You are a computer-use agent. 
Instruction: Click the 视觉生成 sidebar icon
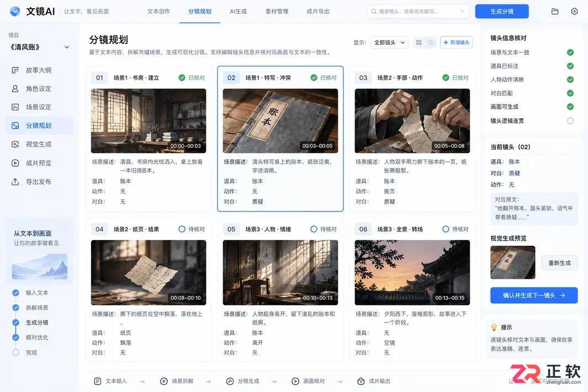pyautogui.click(x=15, y=144)
